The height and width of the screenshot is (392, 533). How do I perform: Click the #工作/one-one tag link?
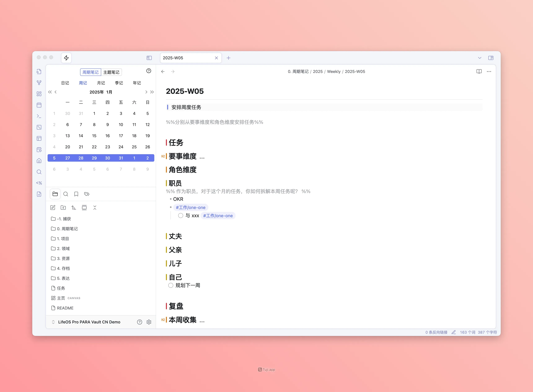pyautogui.click(x=191, y=207)
